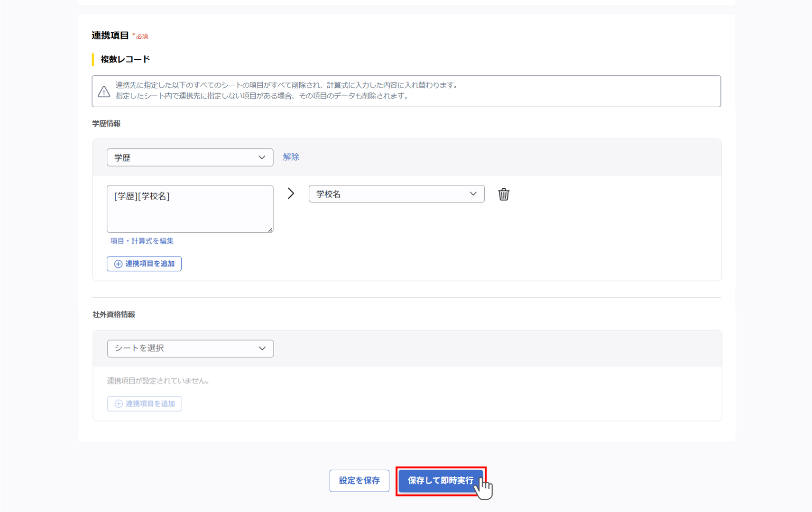The width and height of the screenshot is (812, 512).
Task: Click the resize handle of the formula textarea
Action: 271,231
